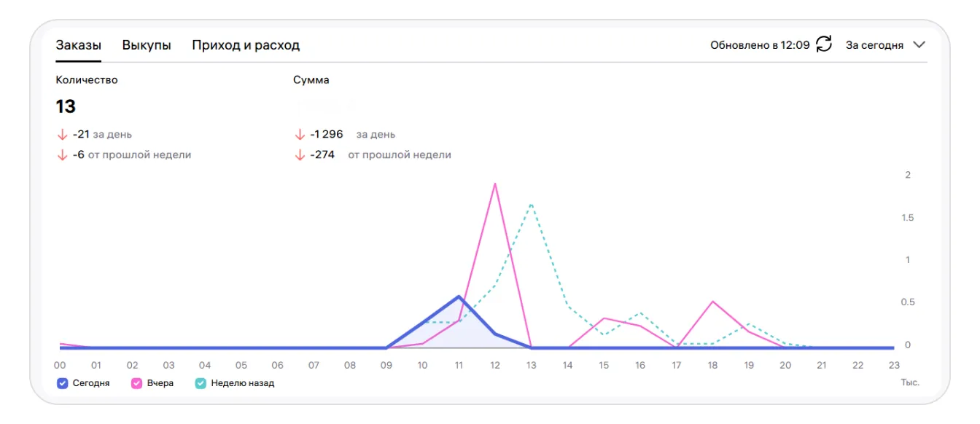The height and width of the screenshot is (424, 980).
Task: Disable the Неделю назад series checkbox
Action: (201, 383)
